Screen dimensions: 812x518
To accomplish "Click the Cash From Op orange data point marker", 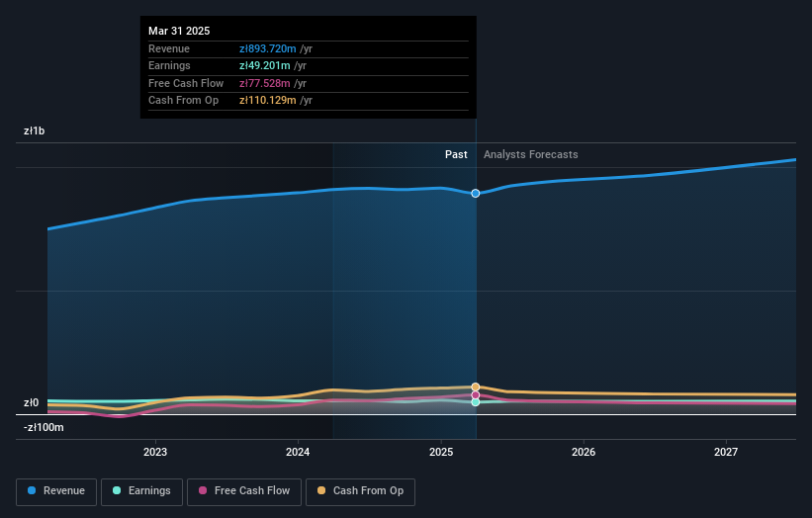I will (x=476, y=388).
